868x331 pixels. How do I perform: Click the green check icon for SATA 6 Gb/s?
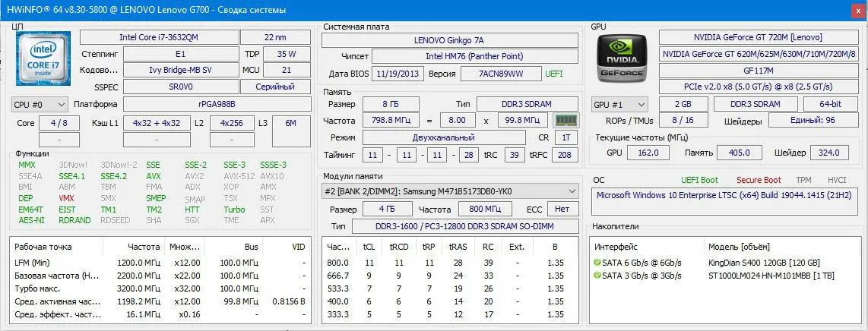coord(597,263)
